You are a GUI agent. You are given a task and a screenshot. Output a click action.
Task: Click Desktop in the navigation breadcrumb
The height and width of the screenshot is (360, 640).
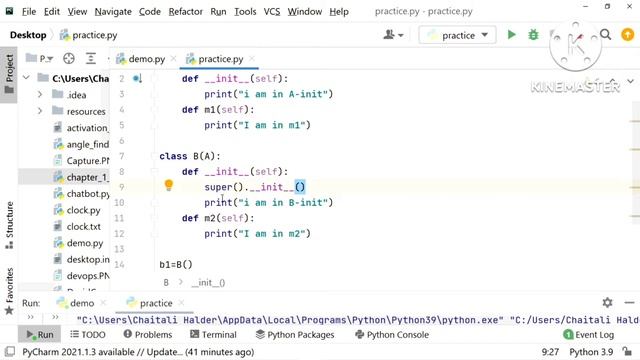tap(28, 35)
